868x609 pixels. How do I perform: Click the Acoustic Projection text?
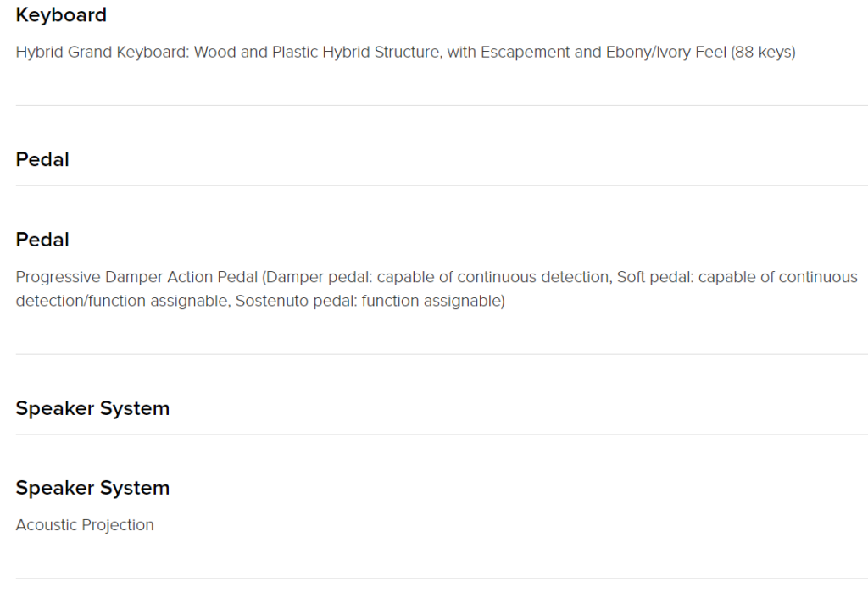click(85, 525)
